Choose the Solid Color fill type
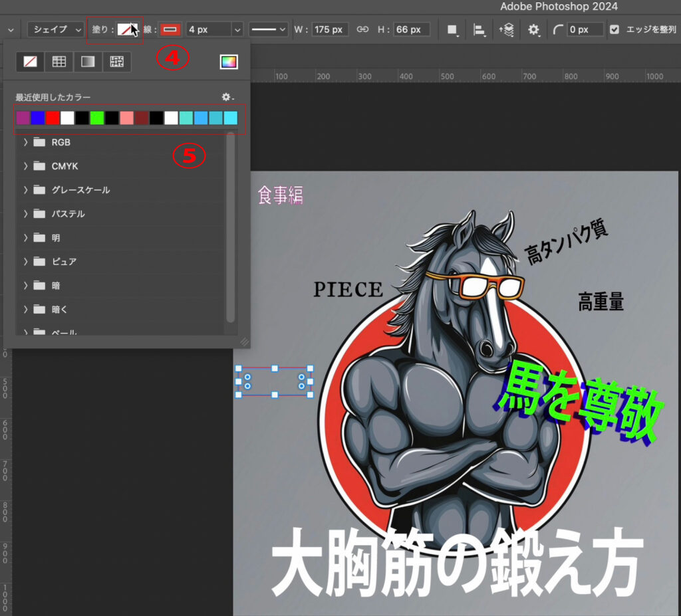This screenshot has width=681, height=616. coord(59,62)
